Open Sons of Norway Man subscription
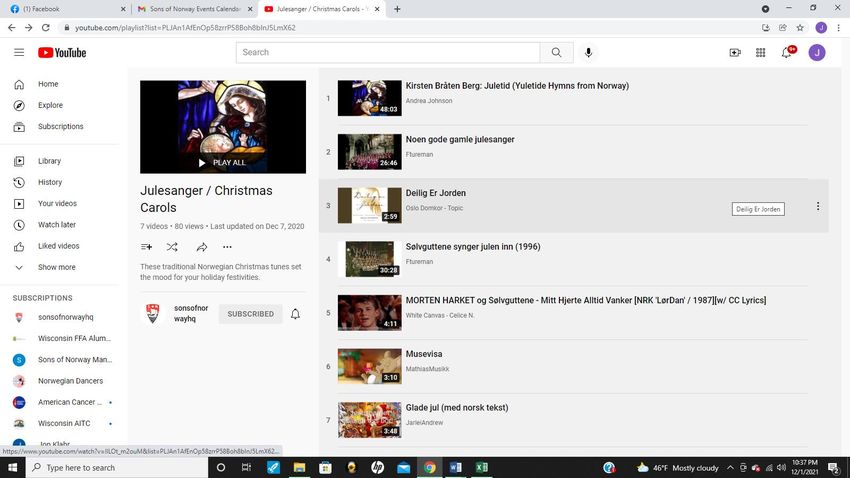Image resolution: width=850 pixels, height=478 pixels. [60, 359]
